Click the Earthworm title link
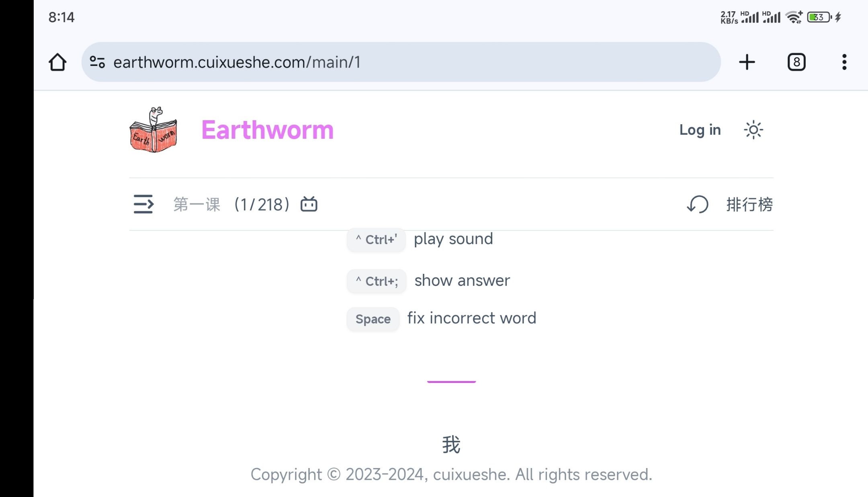Viewport: 868px width, 497px height. [x=267, y=130]
